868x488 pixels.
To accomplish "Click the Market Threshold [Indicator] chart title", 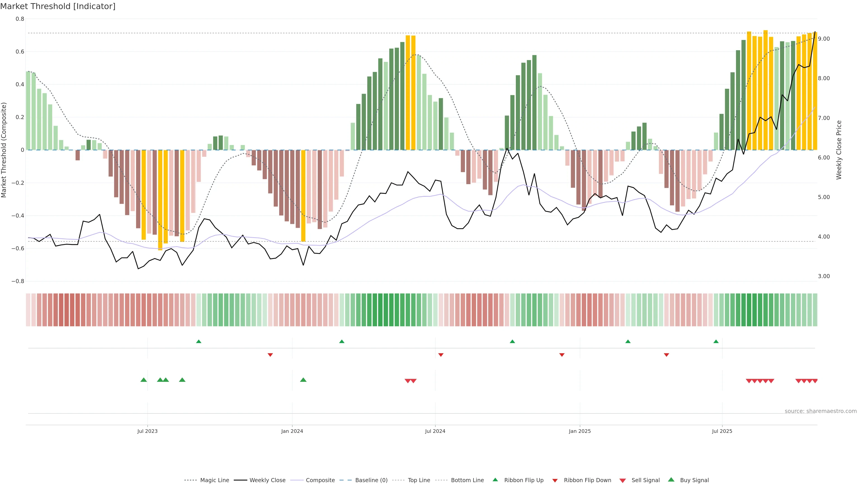I will click(58, 6).
